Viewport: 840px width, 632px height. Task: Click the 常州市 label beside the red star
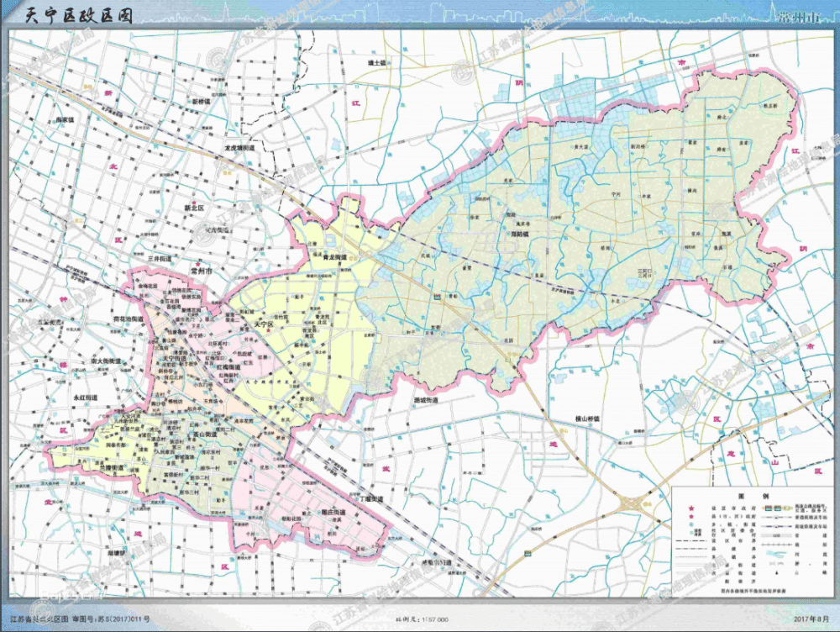coord(202,271)
